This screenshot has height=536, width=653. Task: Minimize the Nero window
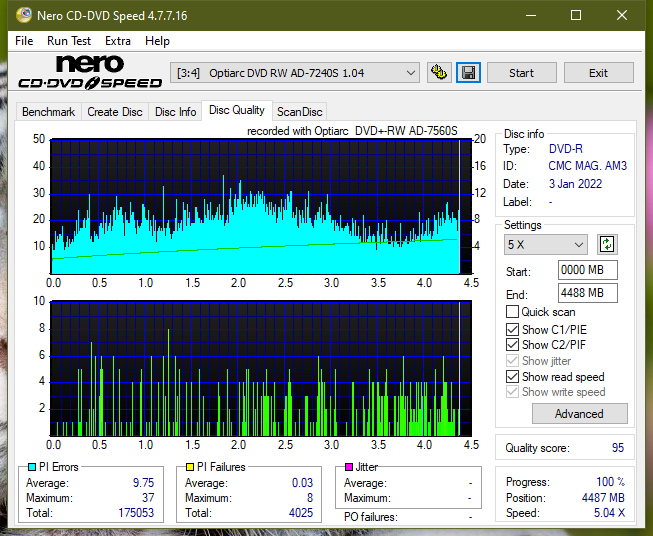[531, 16]
